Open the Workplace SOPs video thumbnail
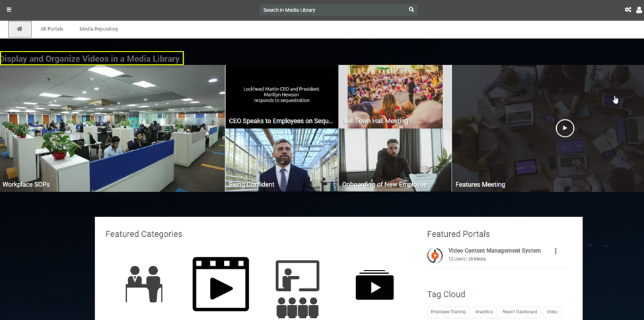This screenshot has height=320, width=644. coord(112,128)
